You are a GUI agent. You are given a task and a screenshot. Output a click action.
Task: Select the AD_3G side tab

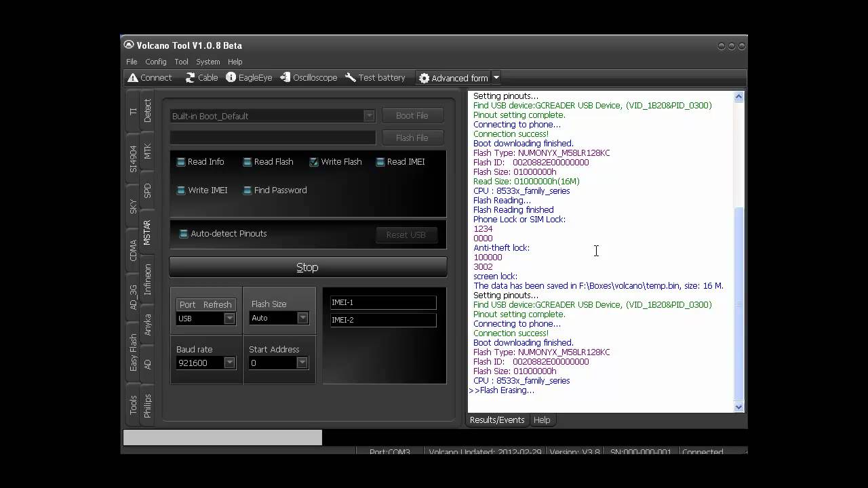point(133,298)
